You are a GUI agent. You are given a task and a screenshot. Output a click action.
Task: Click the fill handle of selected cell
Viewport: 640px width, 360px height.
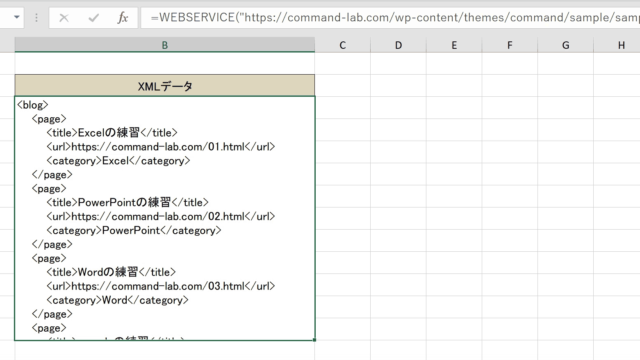[315, 340]
